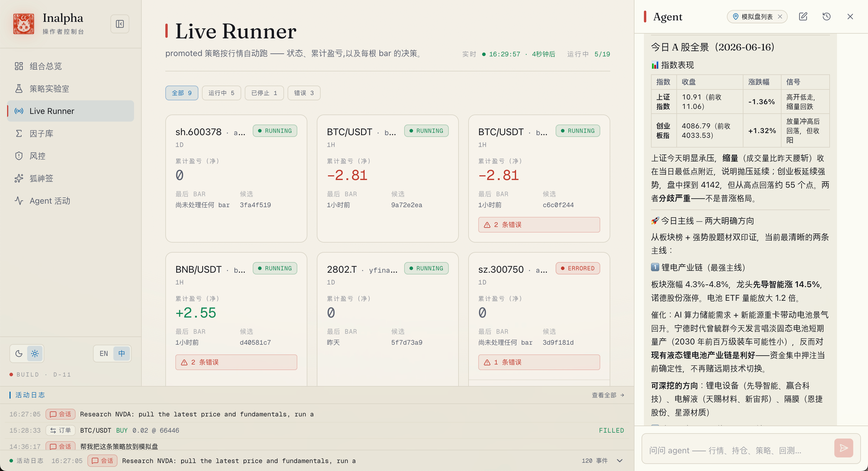Click the Inalpha fox logo

pyautogui.click(x=24, y=24)
